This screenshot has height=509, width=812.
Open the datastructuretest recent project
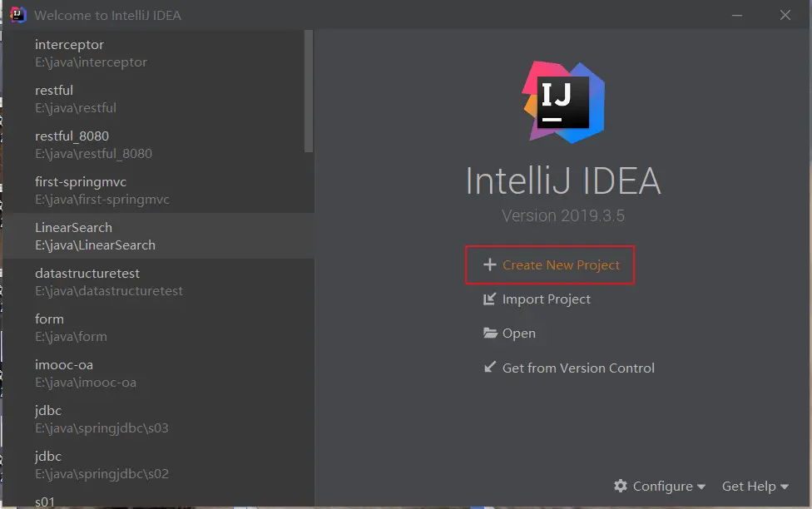108,282
